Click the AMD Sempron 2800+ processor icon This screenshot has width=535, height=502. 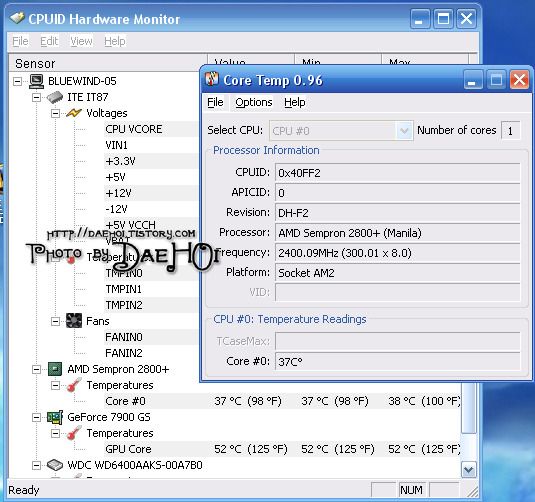point(55,369)
